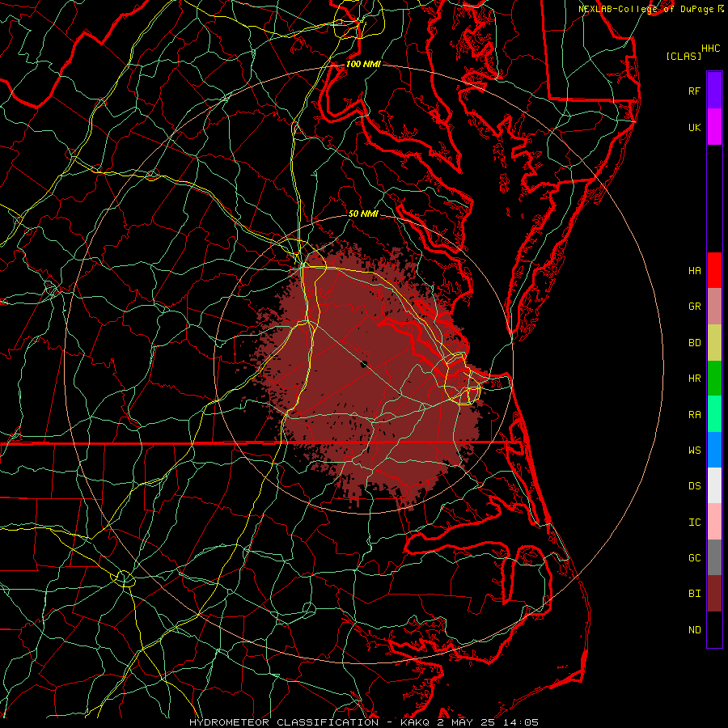Click the HA red legend swatch
The height and width of the screenshot is (728, 728).
(x=714, y=270)
